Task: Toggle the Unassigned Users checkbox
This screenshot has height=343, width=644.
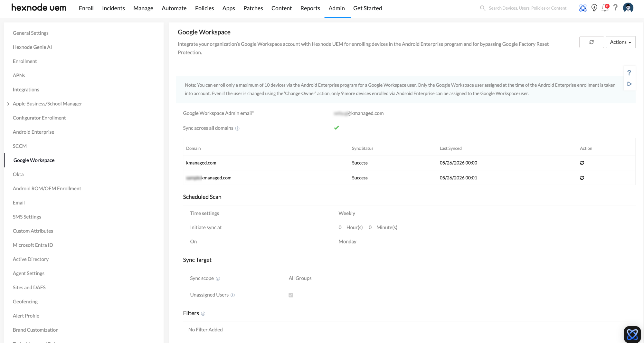Action: 291,295
